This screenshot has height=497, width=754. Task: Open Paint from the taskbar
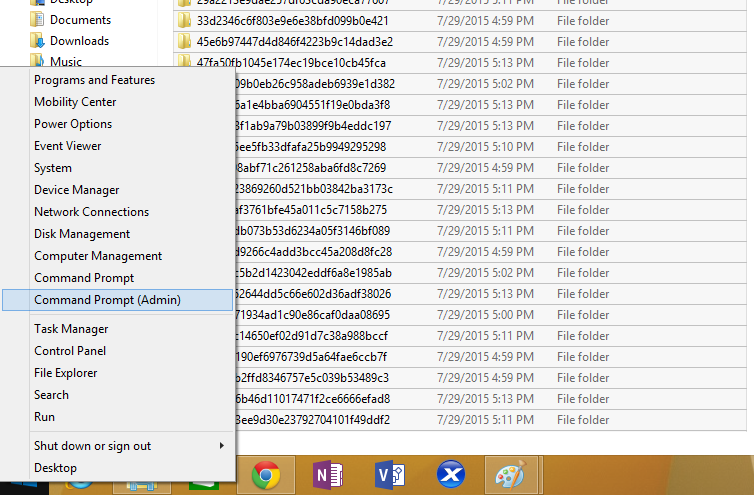point(512,475)
